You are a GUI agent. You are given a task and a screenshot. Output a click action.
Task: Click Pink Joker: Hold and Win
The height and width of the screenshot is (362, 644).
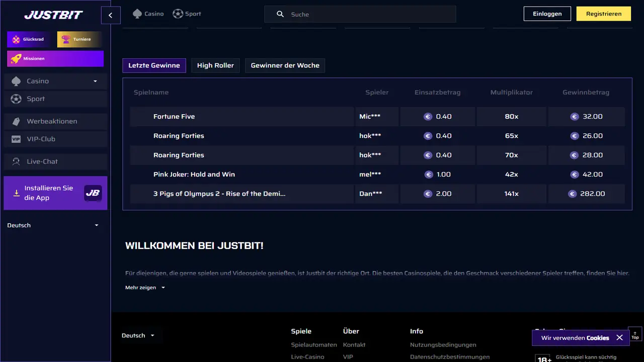pos(194,174)
